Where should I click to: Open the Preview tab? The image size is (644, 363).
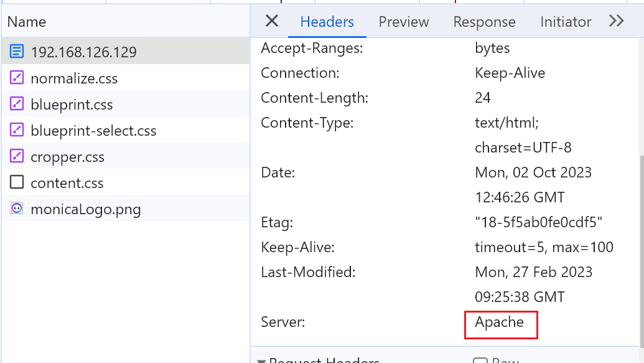click(404, 22)
